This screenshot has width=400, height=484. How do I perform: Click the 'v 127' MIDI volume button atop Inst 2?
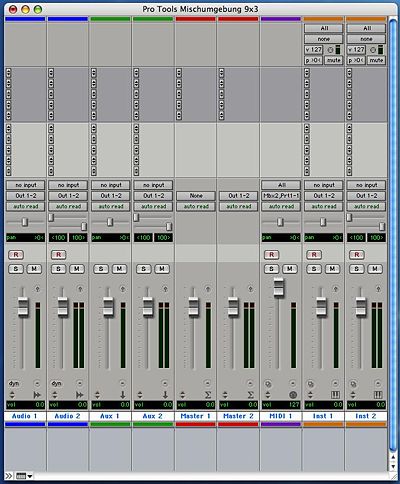tap(356, 50)
